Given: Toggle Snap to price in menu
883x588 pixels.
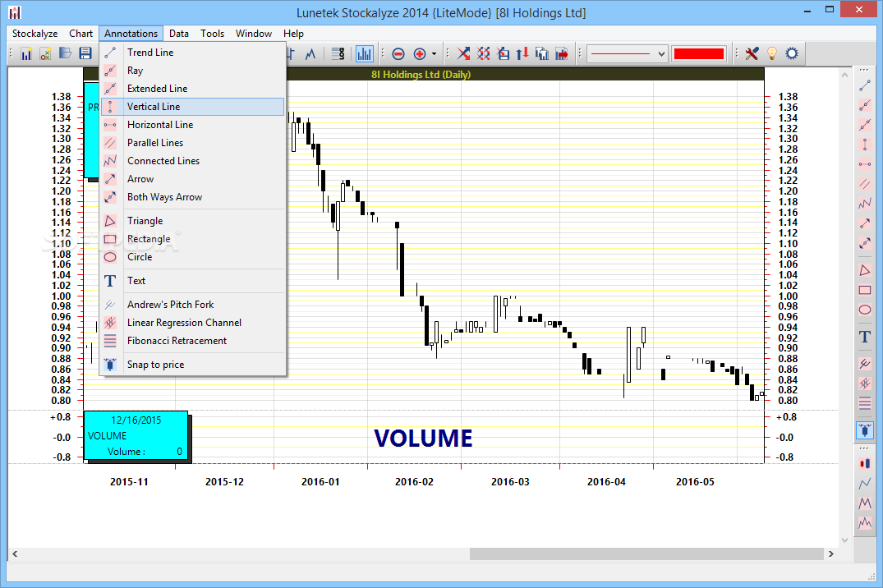Looking at the screenshot, I should pos(192,365).
